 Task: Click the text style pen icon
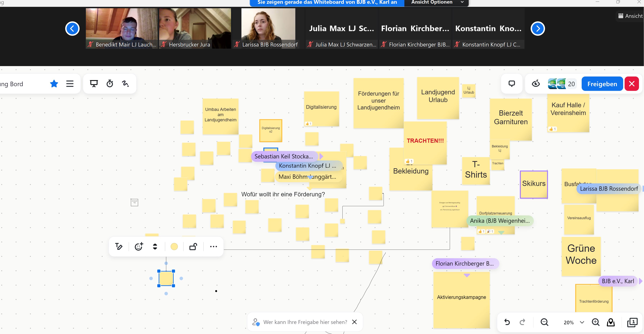point(119,247)
